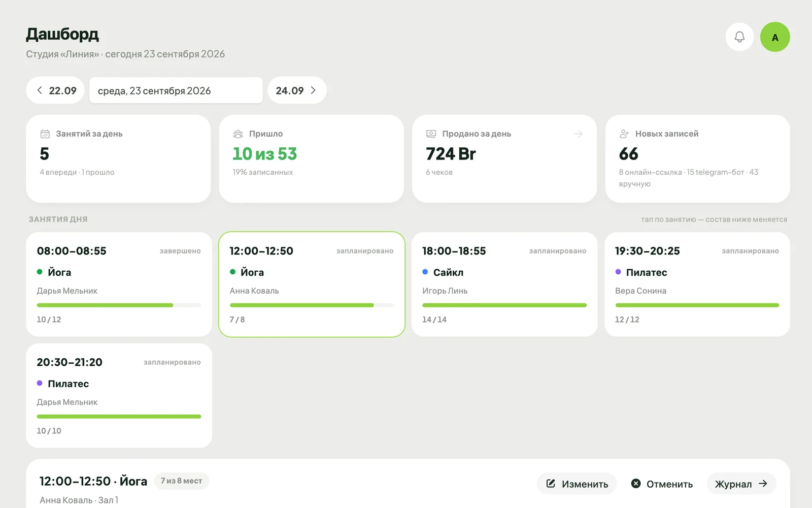Click calendar icon in Занятий за день card

(45, 134)
